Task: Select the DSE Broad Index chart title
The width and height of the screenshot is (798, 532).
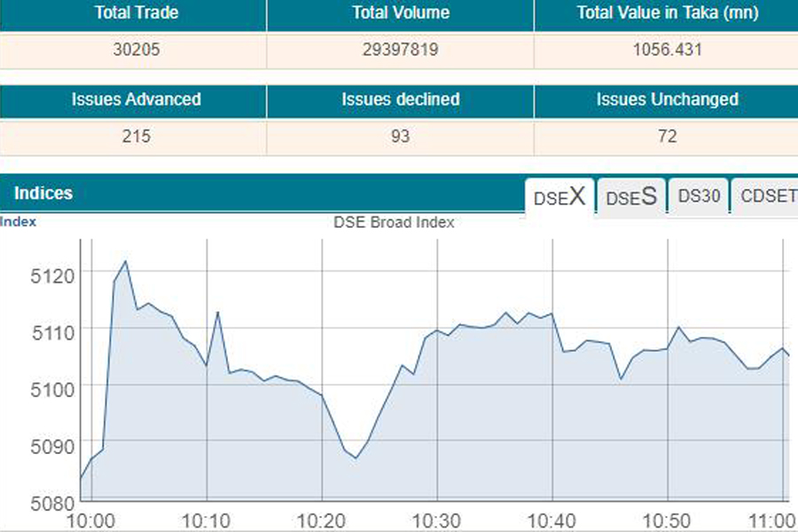Action: click(393, 223)
